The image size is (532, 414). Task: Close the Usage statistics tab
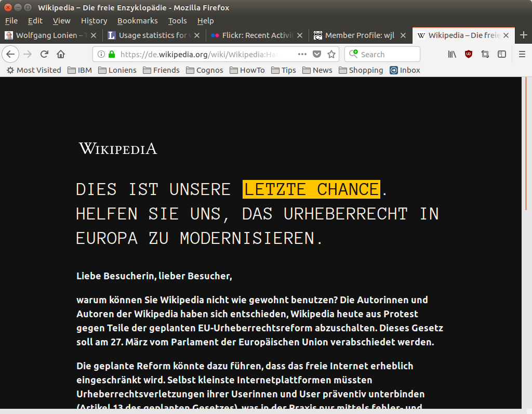click(197, 35)
